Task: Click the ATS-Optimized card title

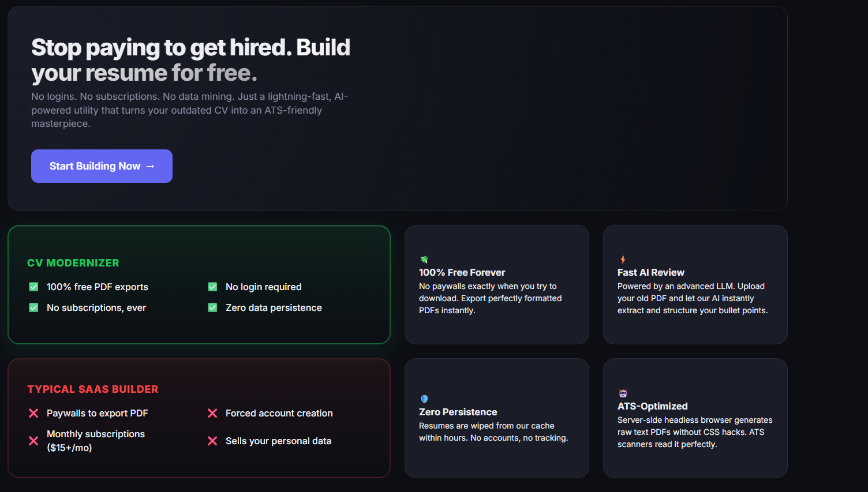Action: pos(652,406)
